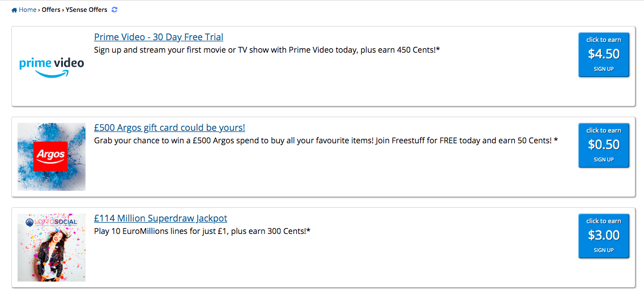This screenshot has width=644, height=294.
Task: Click the EuroMillions lines description text
Action: pos(202,231)
